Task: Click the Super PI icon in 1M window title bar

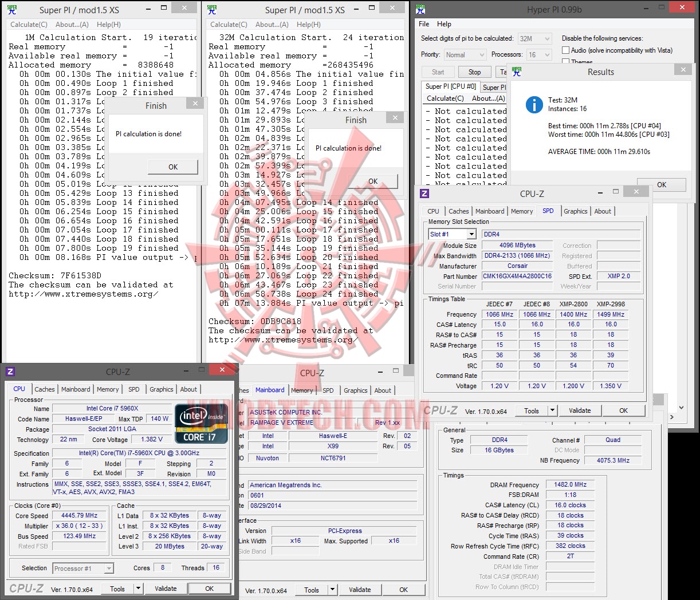Action: click(x=11, y=9)
